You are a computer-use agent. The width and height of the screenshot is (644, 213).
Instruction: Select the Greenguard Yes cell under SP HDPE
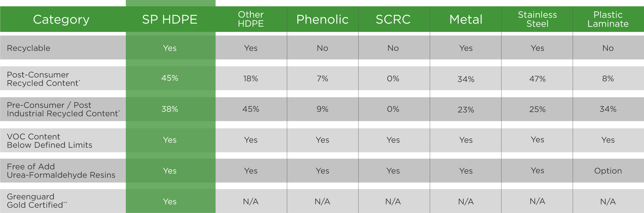(170, 201)
